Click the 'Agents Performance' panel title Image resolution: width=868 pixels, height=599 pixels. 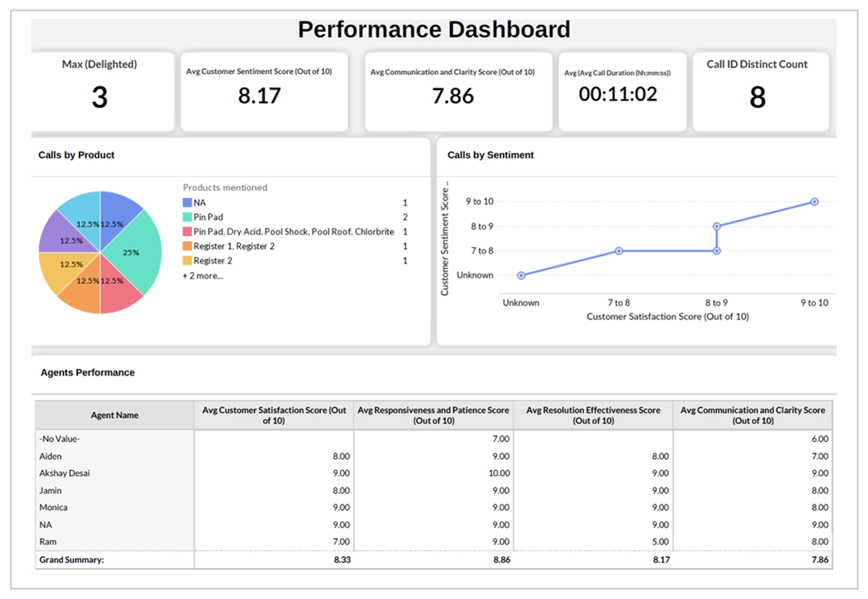click(87, 372)
